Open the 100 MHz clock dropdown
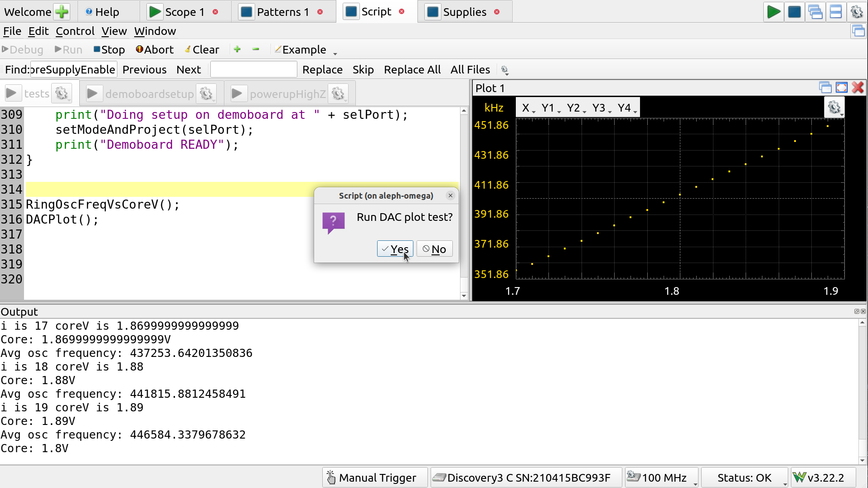This screenshot has height=488, width=868. click(x=662, y=478)
